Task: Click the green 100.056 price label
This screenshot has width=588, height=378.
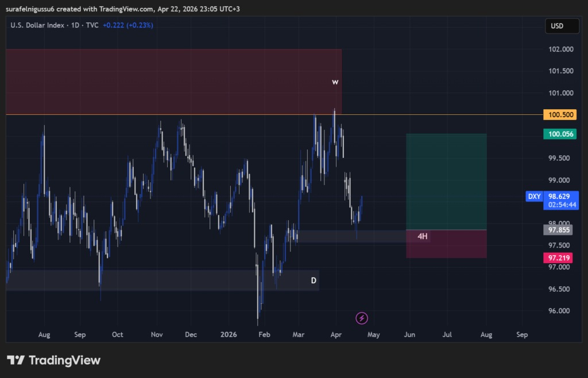Action: pos(560,133)
